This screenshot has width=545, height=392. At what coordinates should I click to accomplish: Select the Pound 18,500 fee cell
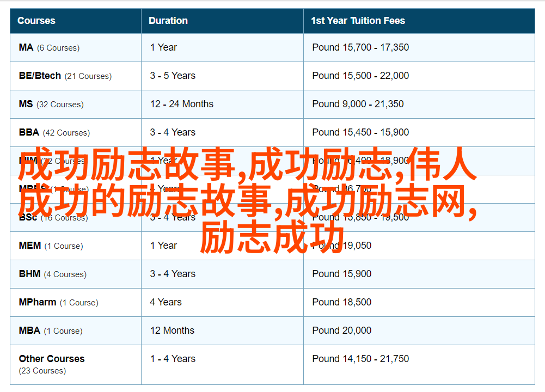click(x=342, y=302)
